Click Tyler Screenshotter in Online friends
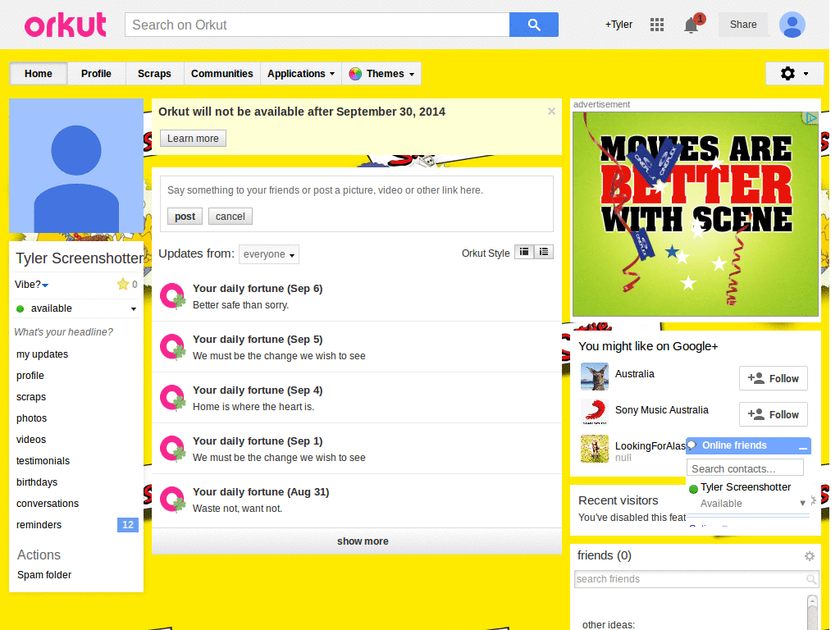This screenshot has height=630, width=840. pos(745,487)
